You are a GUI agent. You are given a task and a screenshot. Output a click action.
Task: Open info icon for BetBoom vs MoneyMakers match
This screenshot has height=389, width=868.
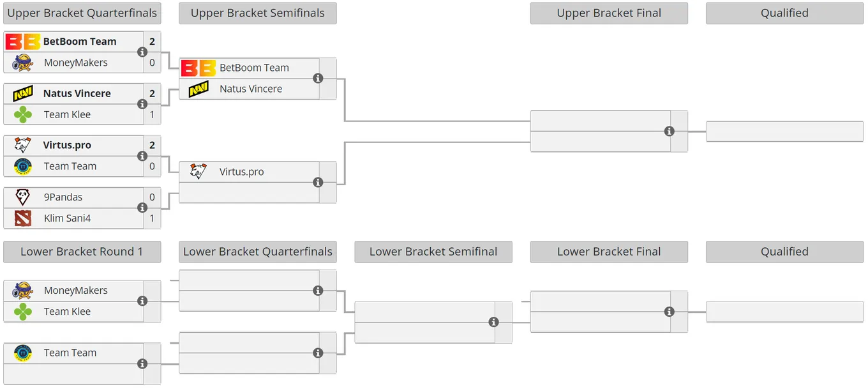tap(142, 52)
